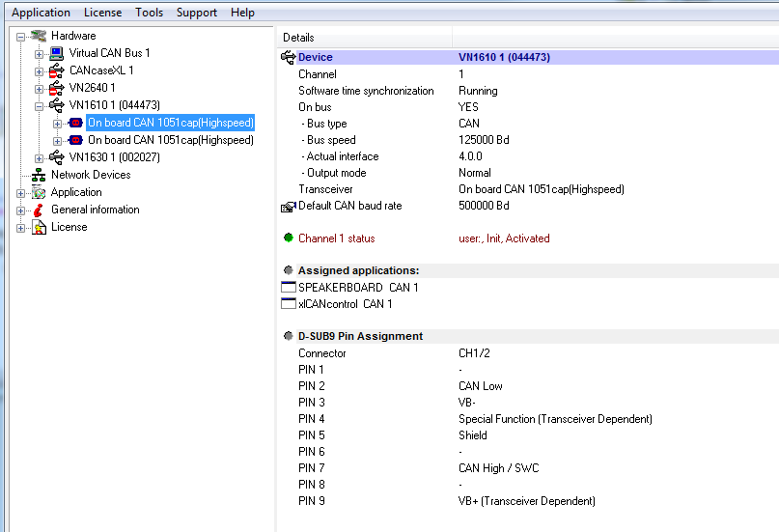
Task: Select CANcaseXL 1 in hardware tree
Action: (x=101, y=70)
